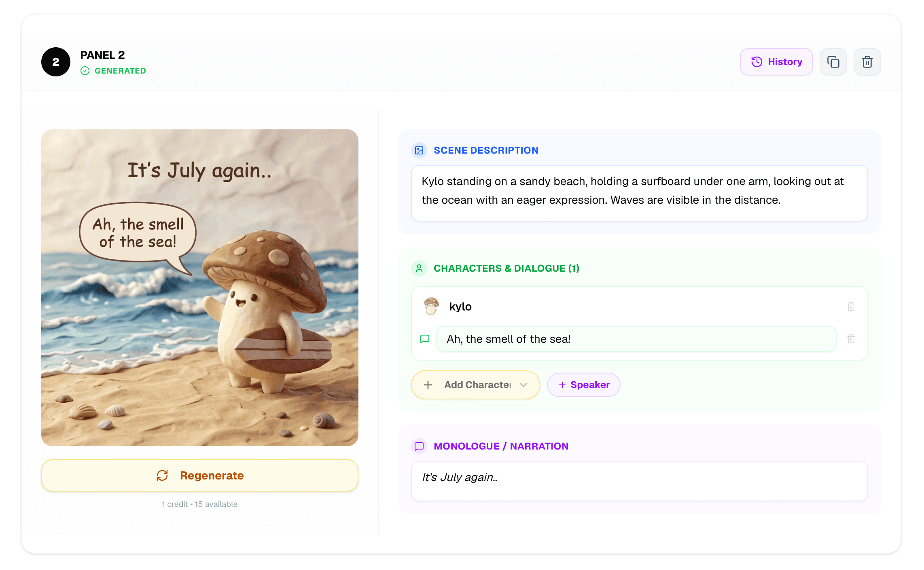Click the Scene Description image icon
Screen dimensions: 924x570
419,150
